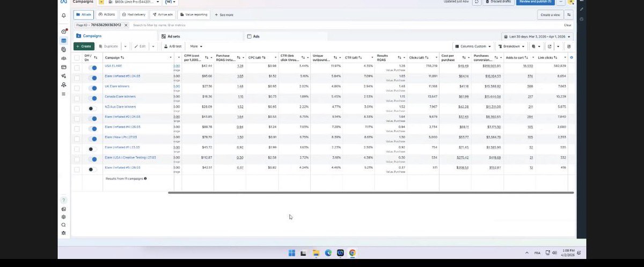Screen dimensions: 644x267
Task: Open Help question mark icon
Action: click(64, 200)
